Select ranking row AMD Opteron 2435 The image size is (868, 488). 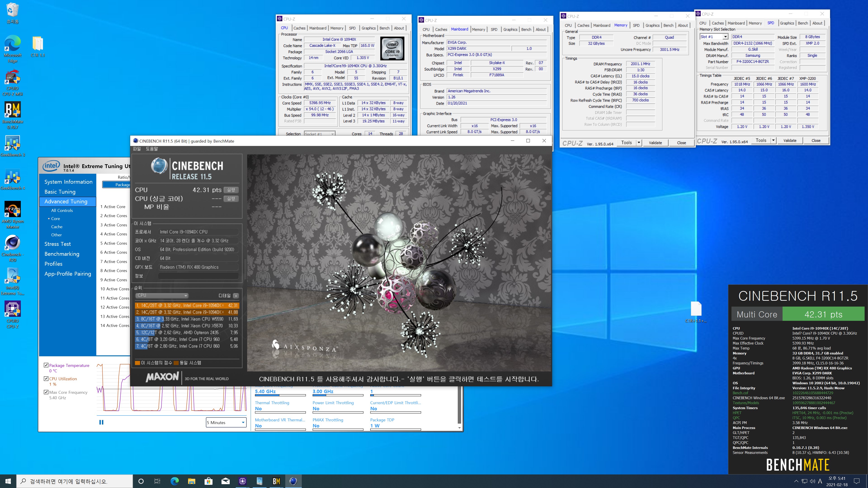[x=187, y=332]
